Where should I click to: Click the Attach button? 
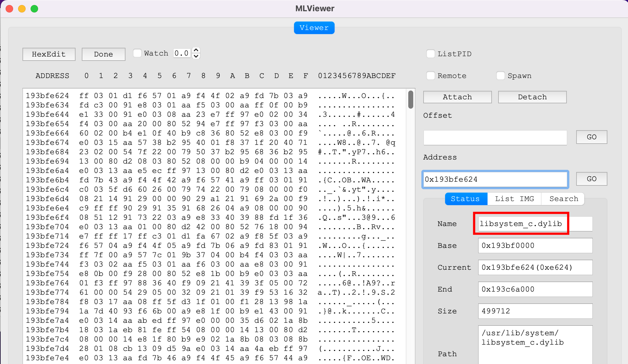click(457, 97)
